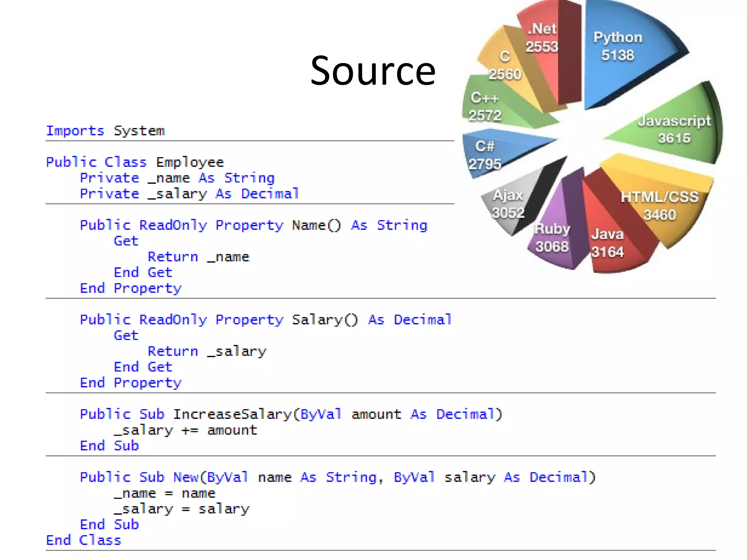The image size is (747, 560).
Task: Click the Source slide title
Action: [x=373, y=71]
